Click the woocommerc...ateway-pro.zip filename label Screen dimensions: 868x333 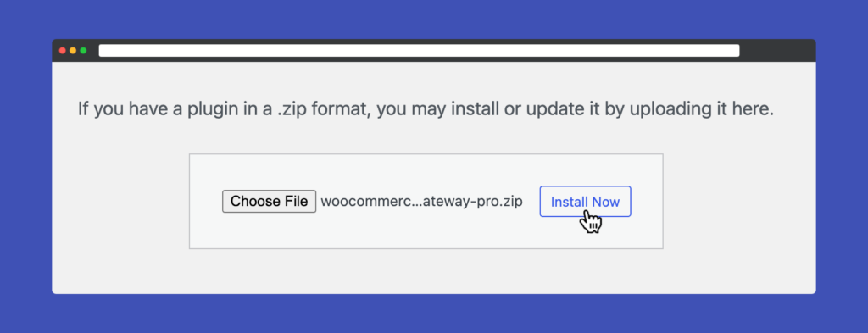coord(422,202)
